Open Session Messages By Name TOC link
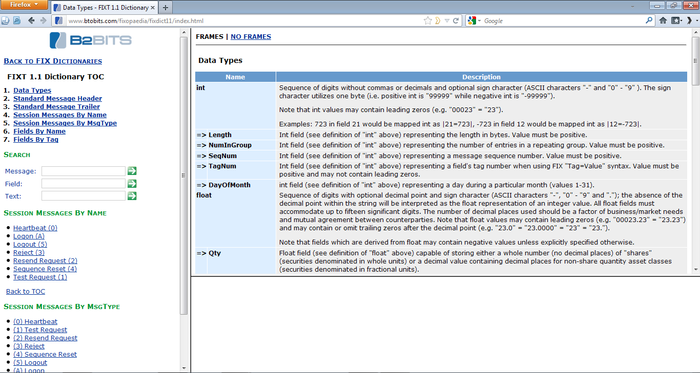The height and width of the screenshot is (373, 700). click(60, 115)
